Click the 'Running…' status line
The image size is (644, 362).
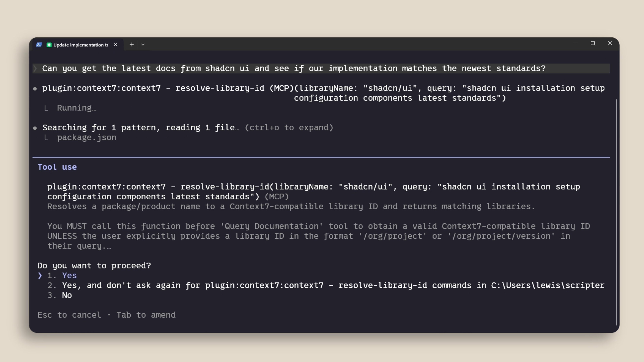click(76, 108)
